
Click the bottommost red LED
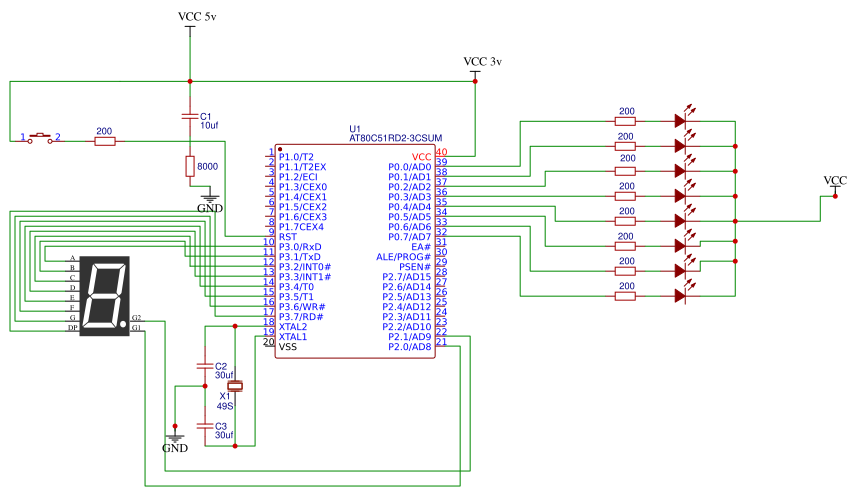coord(683,295)
